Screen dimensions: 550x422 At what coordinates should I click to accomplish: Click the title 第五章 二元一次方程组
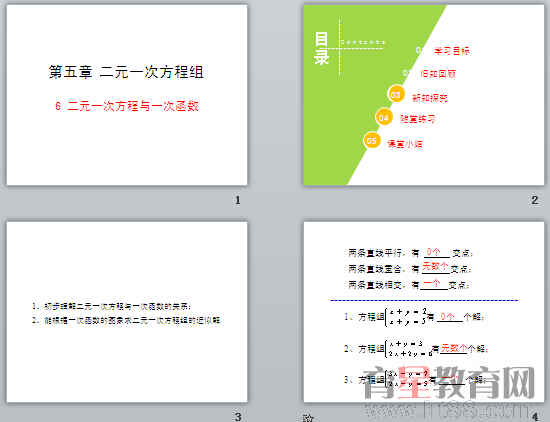(x=126, y=72)
